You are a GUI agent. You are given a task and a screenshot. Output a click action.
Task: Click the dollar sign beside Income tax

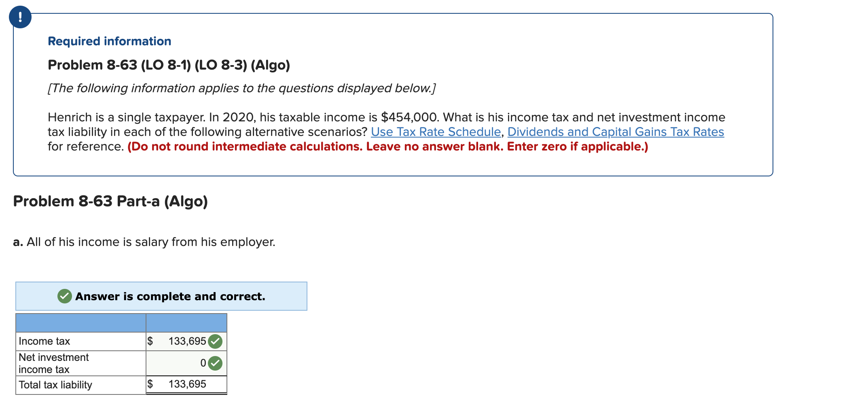150,341
